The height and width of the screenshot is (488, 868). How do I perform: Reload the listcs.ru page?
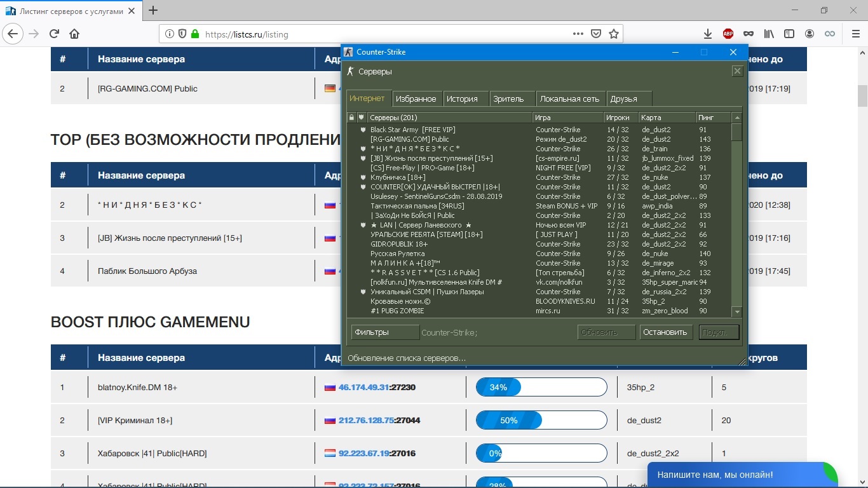[55, 34]
